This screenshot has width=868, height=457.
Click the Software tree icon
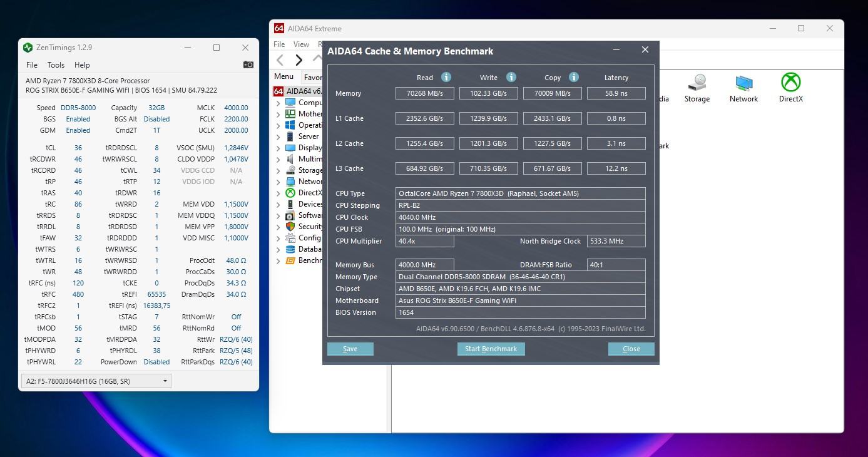290,215
